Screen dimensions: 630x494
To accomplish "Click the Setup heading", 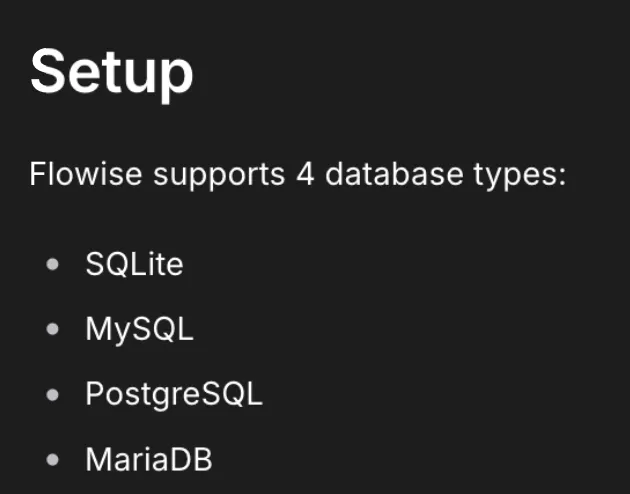I will [111, 72].
